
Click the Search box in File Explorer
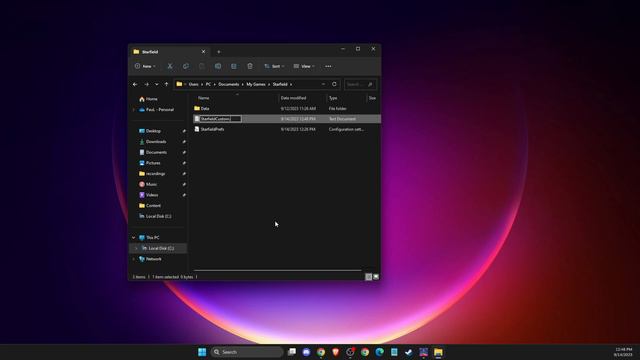click(x=360, y=84)
